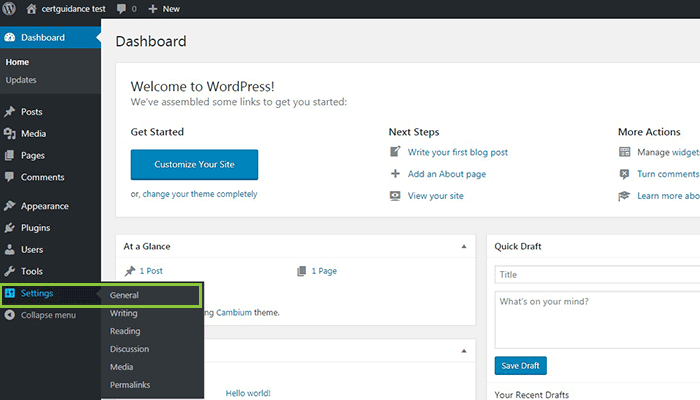Click the Users person icon
The height and width of the screenshot is (400, 700).
[x=9, y=250]
